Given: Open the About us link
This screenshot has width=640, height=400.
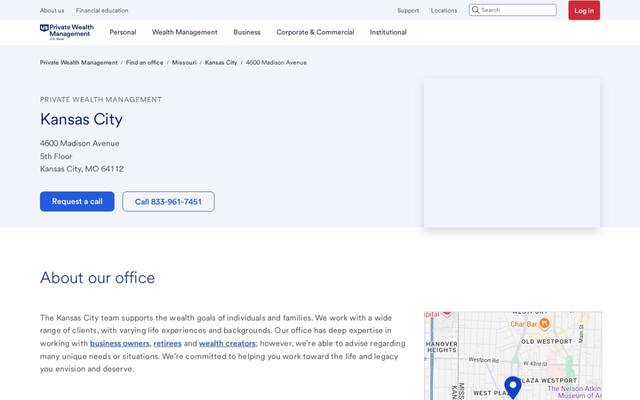Looking at the screenshot, I should click(x=52, y=10).
